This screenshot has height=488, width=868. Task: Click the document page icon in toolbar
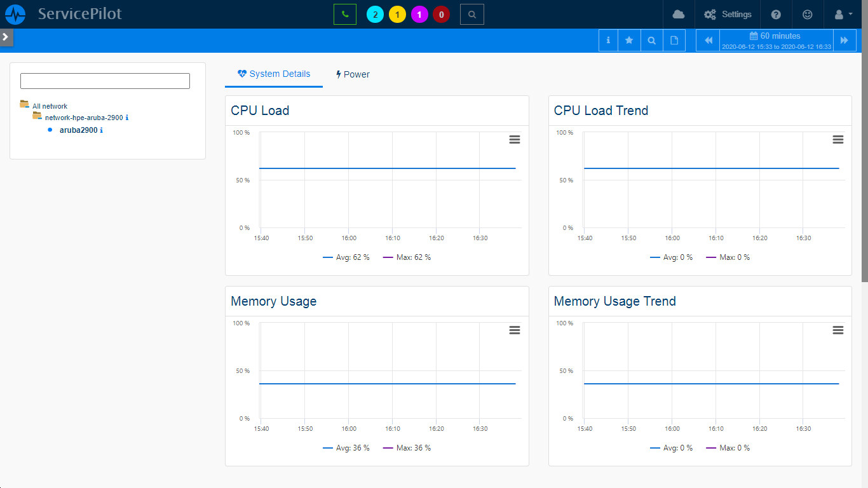click(x=674, y=40)
